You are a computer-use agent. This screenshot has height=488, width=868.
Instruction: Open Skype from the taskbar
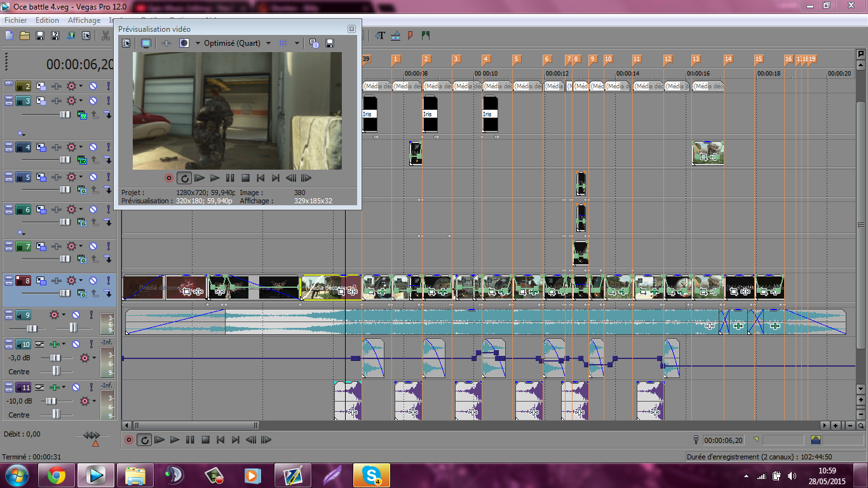coord(371,475)
